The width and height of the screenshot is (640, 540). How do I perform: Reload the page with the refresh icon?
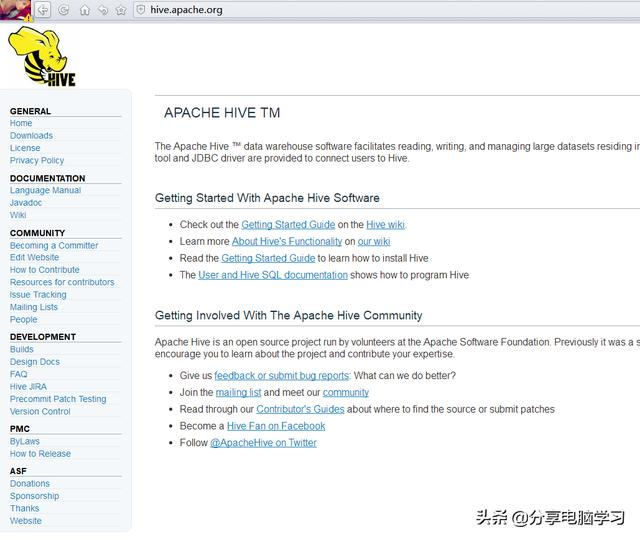point(64,10)
